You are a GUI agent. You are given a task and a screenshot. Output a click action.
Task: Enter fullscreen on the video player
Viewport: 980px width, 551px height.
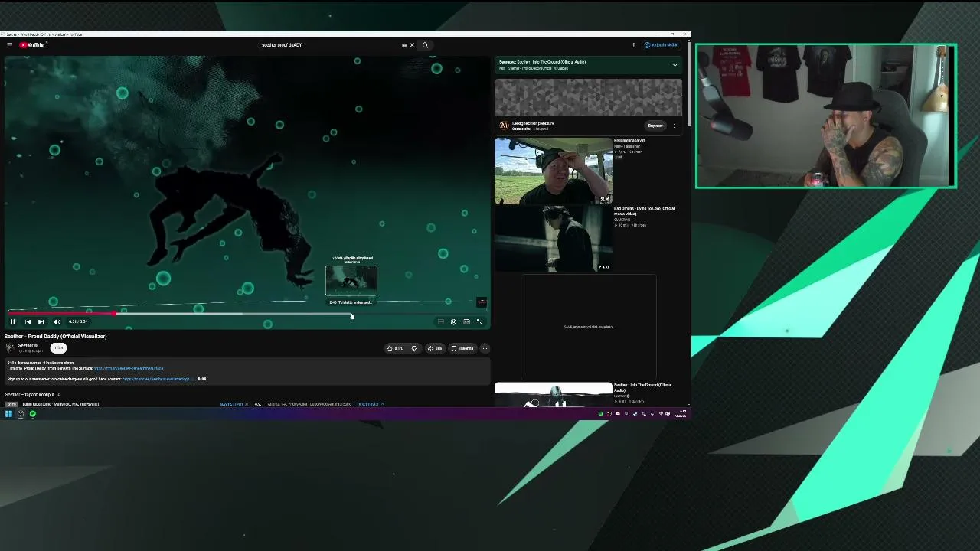(x=480, y=322)
